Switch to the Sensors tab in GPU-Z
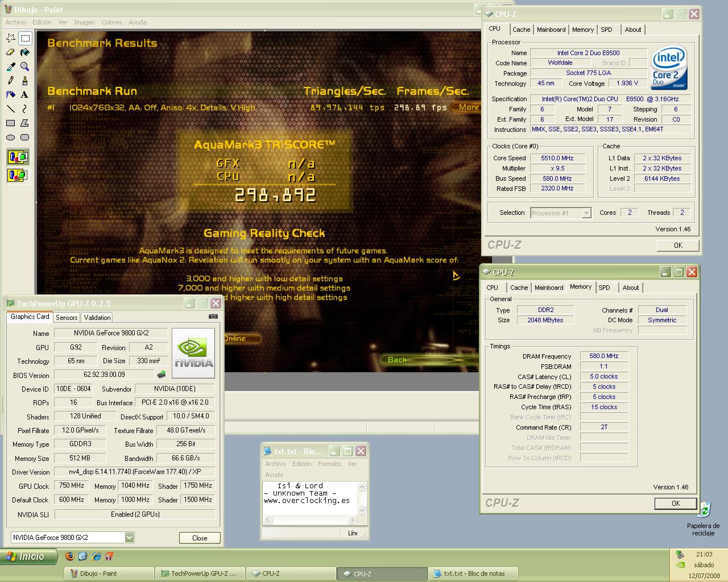 tap(67, 317)
